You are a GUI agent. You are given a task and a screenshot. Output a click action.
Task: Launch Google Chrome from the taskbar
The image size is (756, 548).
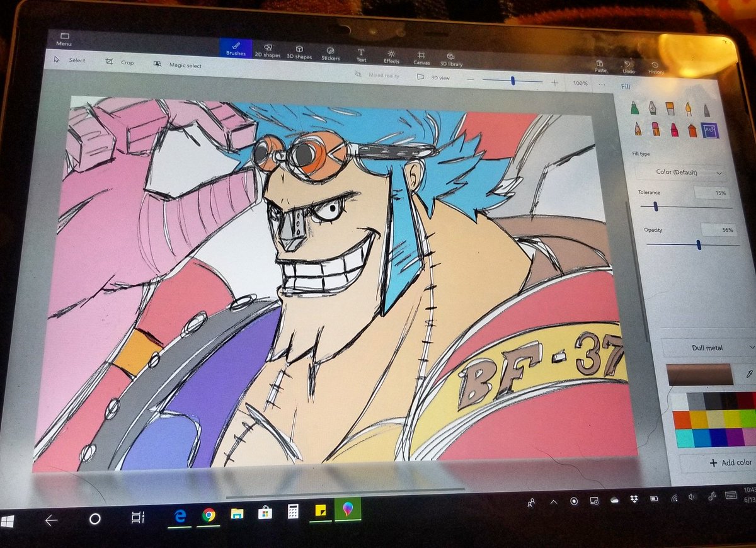[x=209, y=515]
